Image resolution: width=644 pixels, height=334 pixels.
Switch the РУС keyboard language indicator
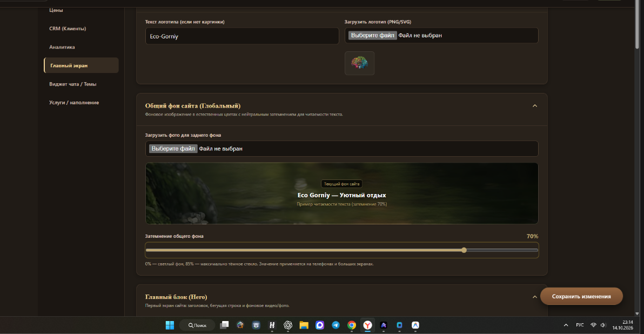[580, 325]
